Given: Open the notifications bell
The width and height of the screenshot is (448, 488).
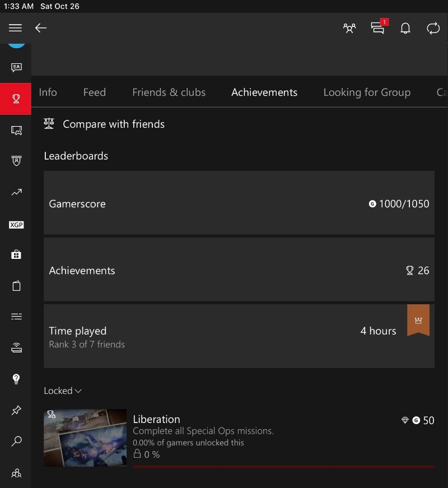Looking at the screenshot, I should pyautogui.click(x=405, y=28).
